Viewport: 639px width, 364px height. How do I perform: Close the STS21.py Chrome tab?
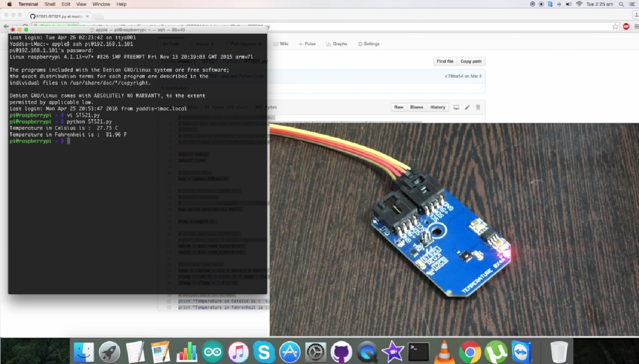click(87, 16)
